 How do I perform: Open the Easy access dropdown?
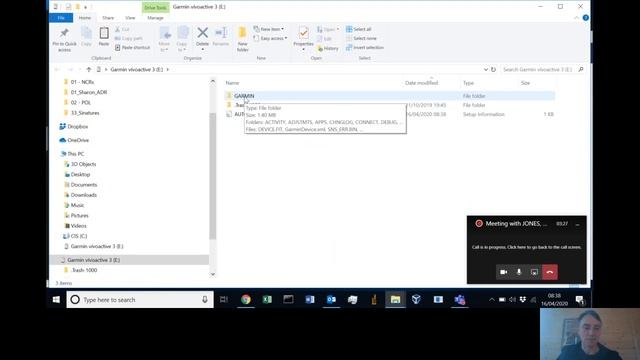(x=270, y=38)
